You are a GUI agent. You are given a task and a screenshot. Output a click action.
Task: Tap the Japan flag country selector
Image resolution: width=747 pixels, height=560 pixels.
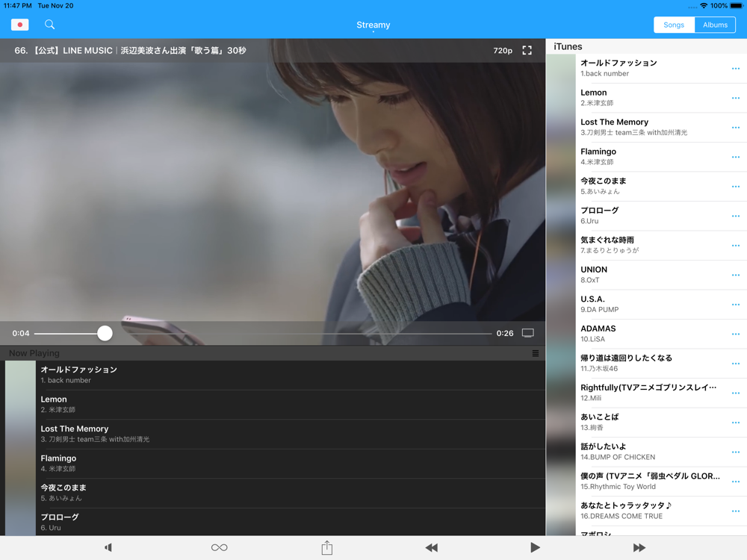coord(19,25)
